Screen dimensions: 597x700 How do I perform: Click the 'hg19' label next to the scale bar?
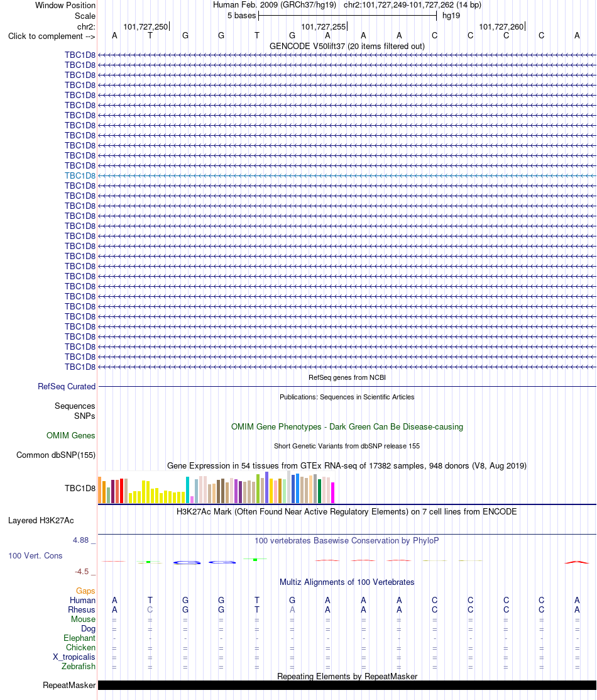click(x=451, y=16)
